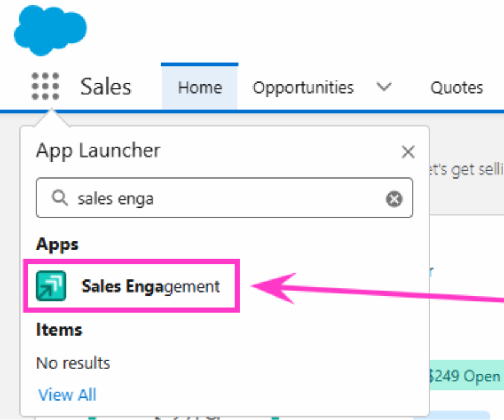Clear the search text with X icon
This screenshot has height=420, width=504.
click(394, 199)
